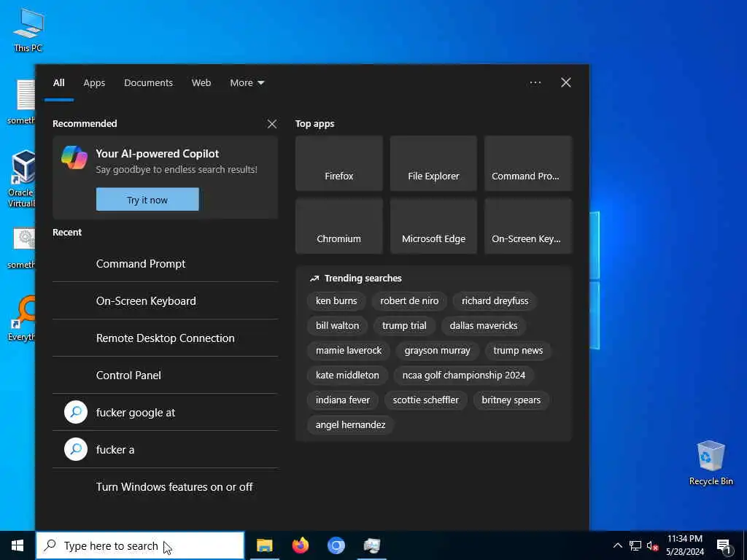The image size is (747, 560).
Task: Search the trending topic trump news
Action: pos(518,351)
